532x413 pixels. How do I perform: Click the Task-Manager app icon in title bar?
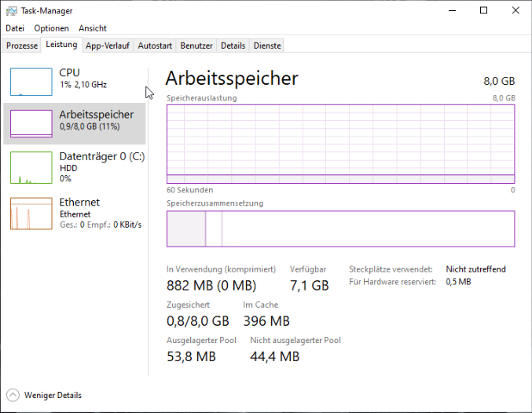click(9, 10)
